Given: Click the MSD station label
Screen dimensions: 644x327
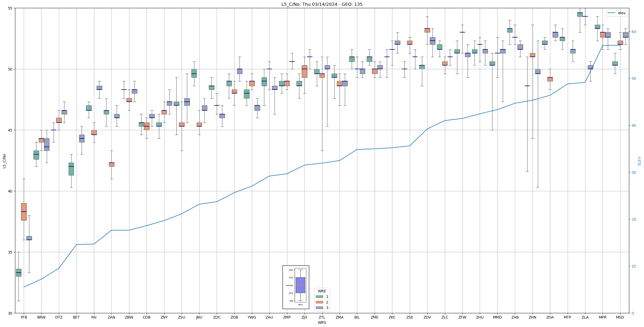Looking at the screenshot, I should pyautogui.click(x=620, y=317).
